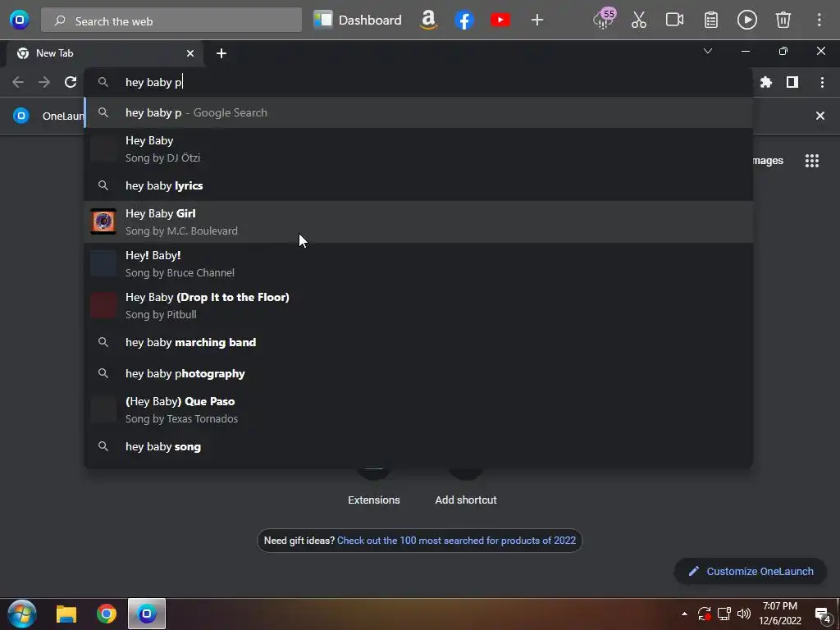The height and width of the screenshot is (630, 840).
Task: Open the Dashboard button
Action: click(x=358, y=21)
